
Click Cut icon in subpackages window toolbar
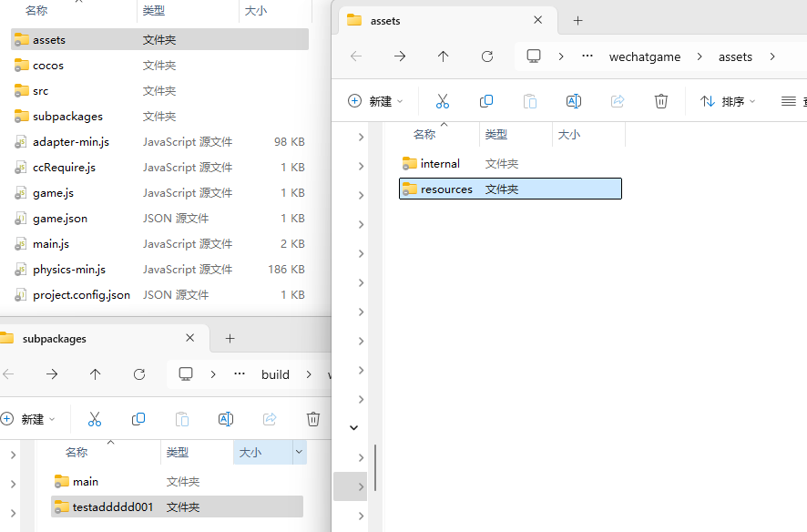(95, 419)
